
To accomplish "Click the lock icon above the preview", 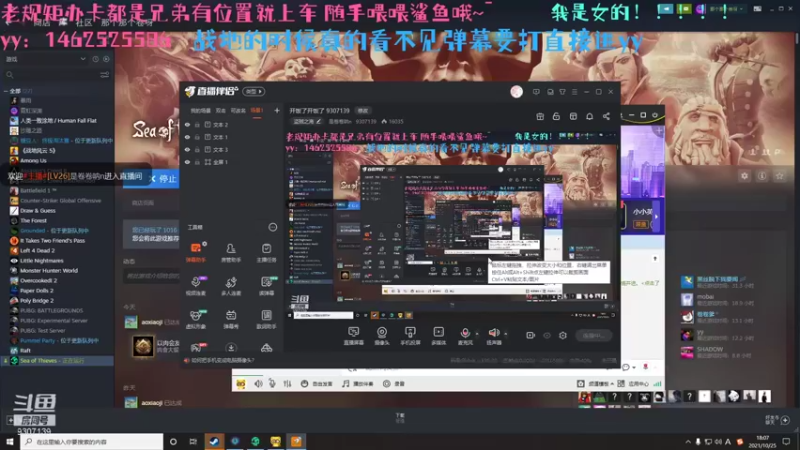I will (556, 116).
